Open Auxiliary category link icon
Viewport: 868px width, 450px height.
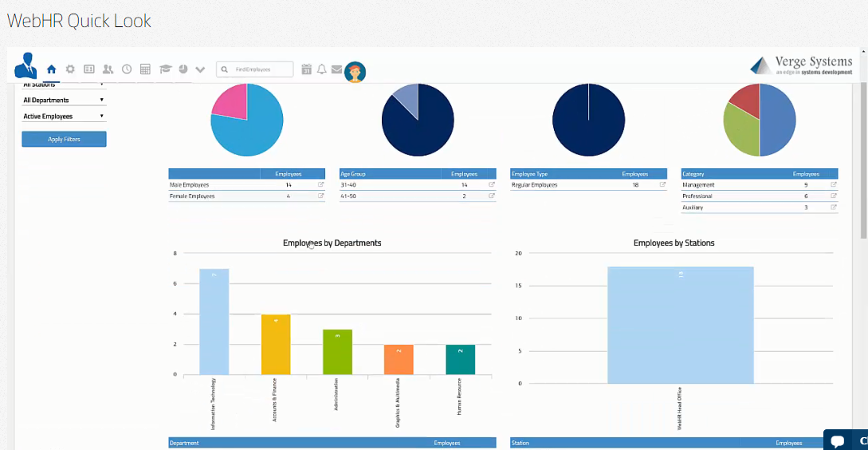[x=834, y=207]
